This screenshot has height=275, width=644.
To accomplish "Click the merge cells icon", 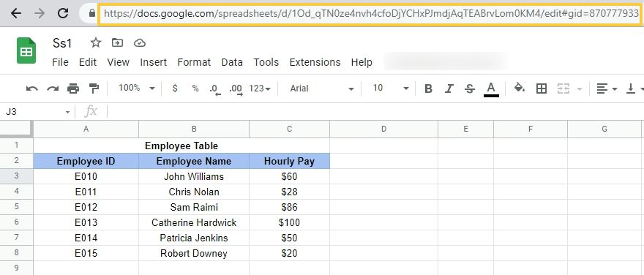I will point(563,88).
